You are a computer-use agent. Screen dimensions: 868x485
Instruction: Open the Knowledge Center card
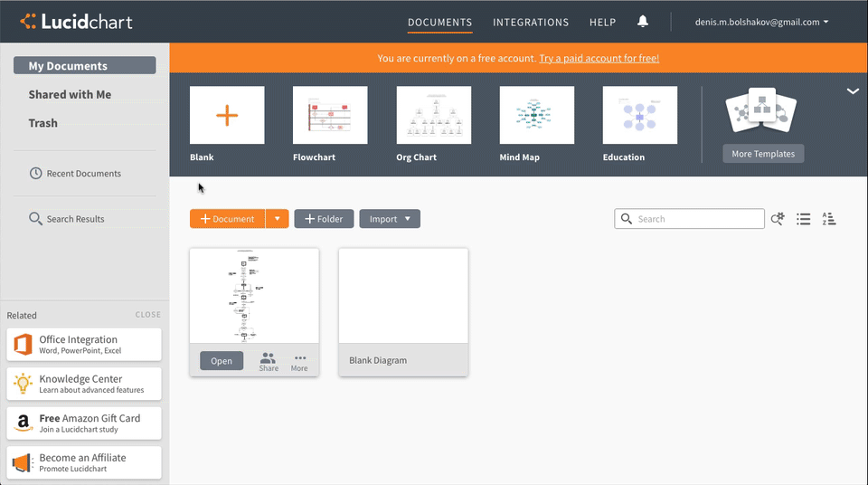click(84, 384)
